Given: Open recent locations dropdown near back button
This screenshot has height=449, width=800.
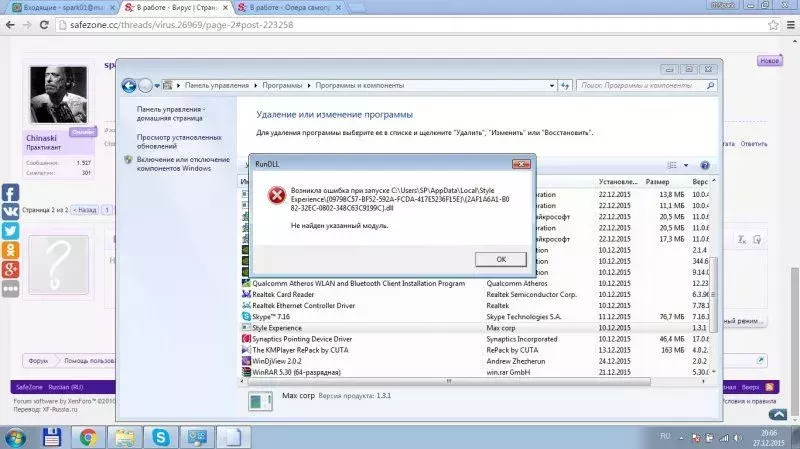Looking at the screenshot, I should 157,86.
